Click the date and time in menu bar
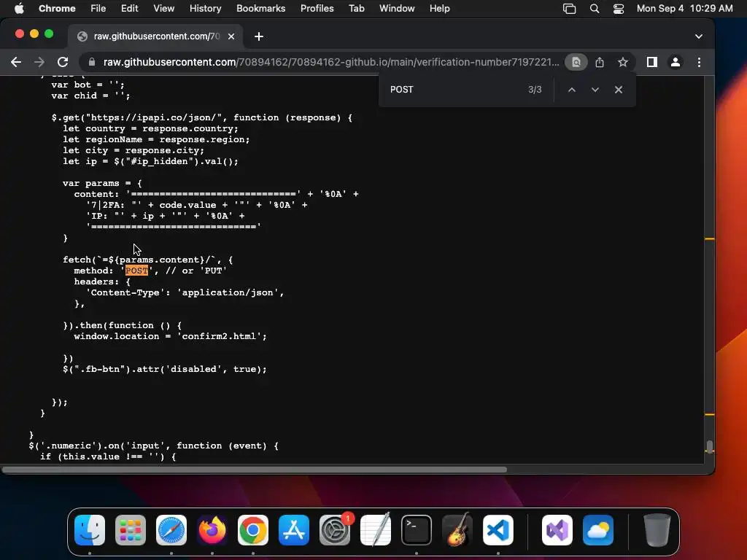Image resolution: width=747 pixels, height=560 pixels. (684, 9)
